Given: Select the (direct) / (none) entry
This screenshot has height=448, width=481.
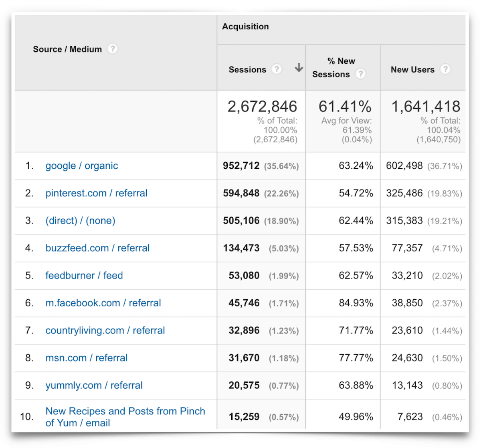Looking at the screenshot, I should pos(80,221).
